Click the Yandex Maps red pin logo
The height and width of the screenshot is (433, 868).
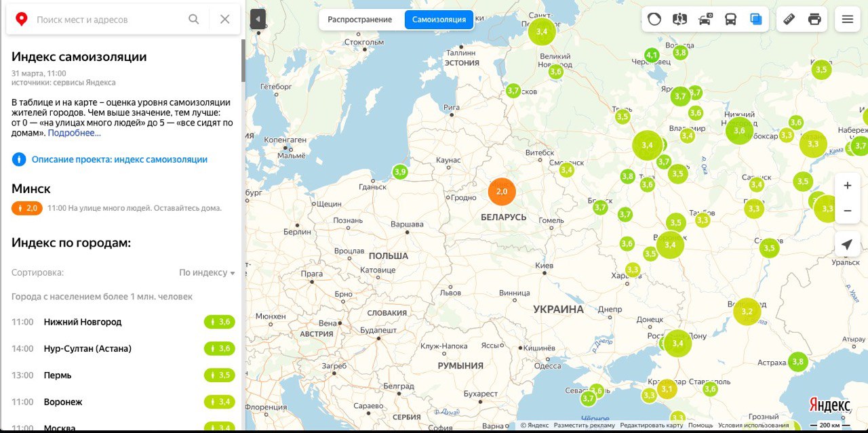[x=21, y=20]
